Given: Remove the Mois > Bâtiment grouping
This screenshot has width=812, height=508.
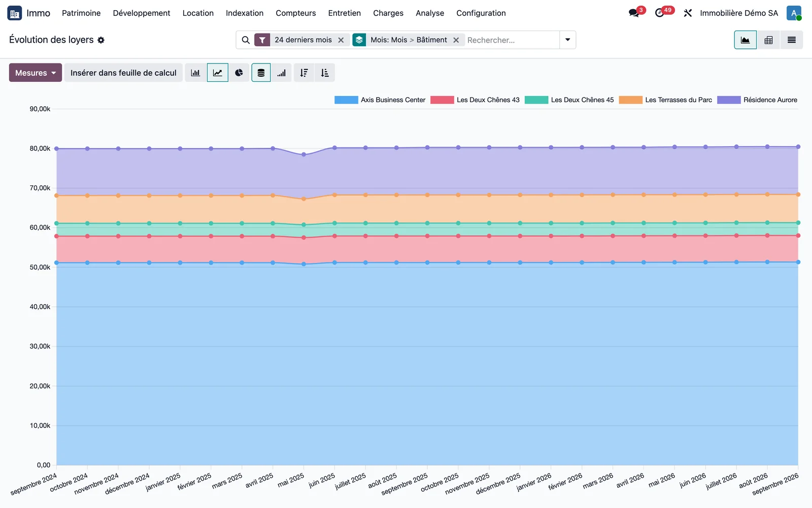Looking at the screenshot, I should pos(456,40).
